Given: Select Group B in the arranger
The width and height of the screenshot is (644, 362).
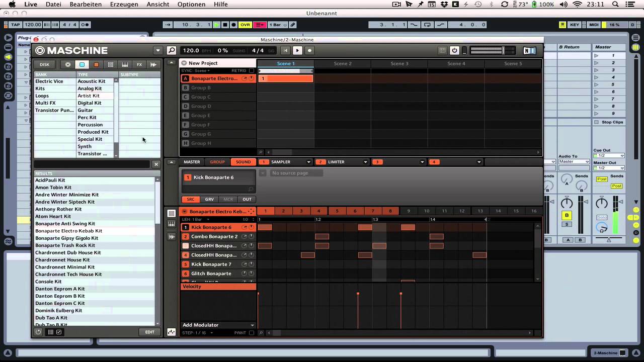Looking at the screenshot, I should point(218,88).
